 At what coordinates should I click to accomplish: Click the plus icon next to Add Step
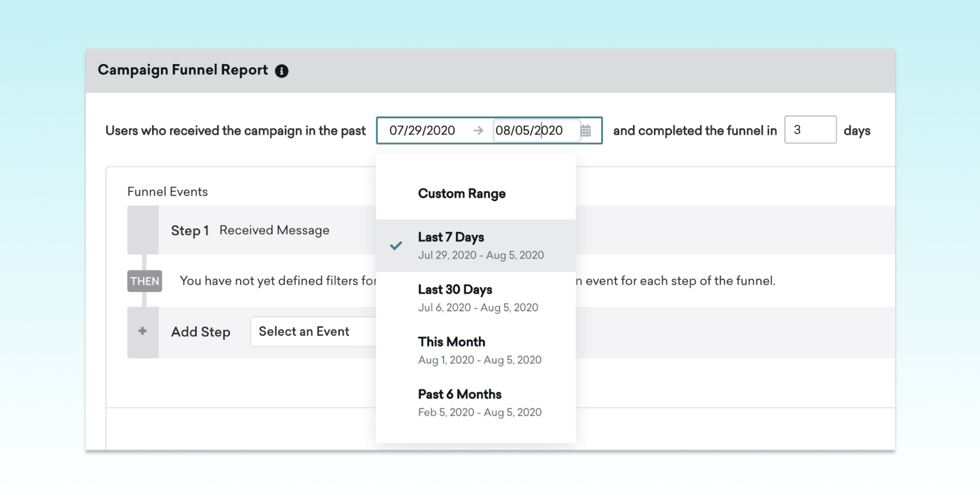point(142,332)
